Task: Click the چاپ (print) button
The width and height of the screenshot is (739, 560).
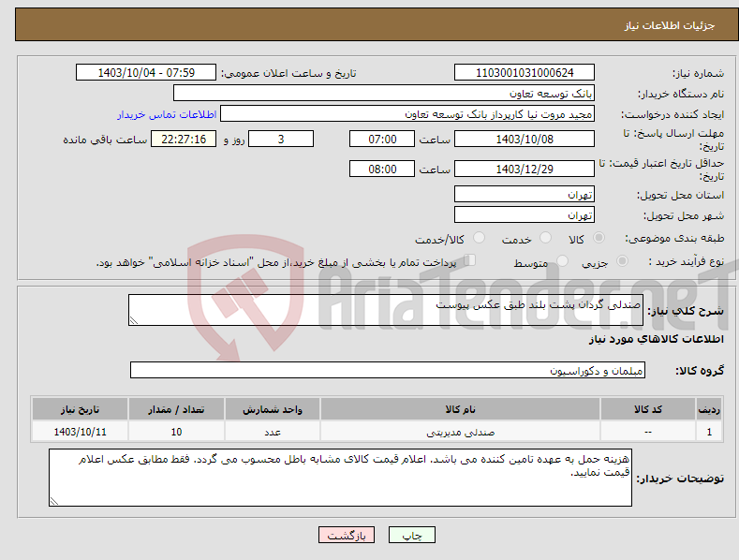Action: [x=411, y=535]
